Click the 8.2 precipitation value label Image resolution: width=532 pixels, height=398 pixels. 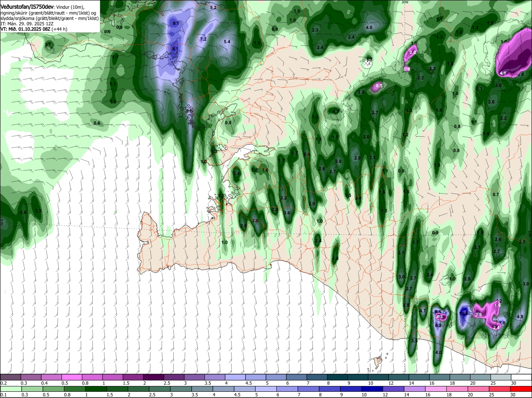pyautogui.click(x=438, y=325)
